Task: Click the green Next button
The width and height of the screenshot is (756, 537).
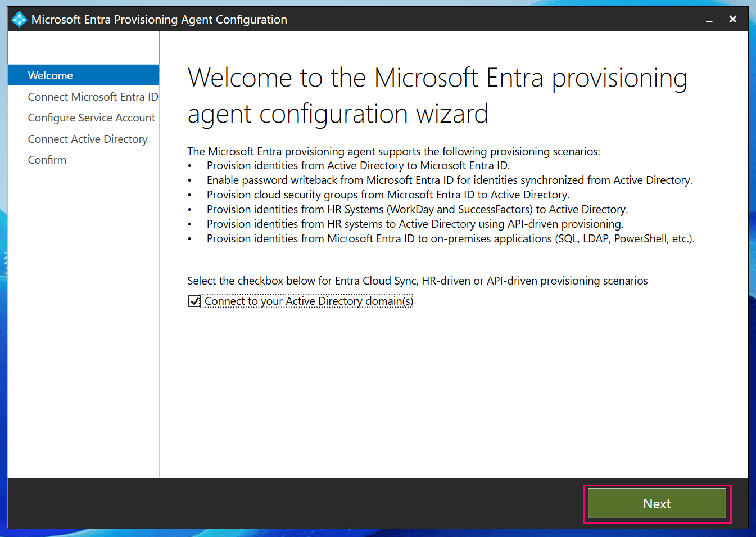Action: tap(657, 503)
